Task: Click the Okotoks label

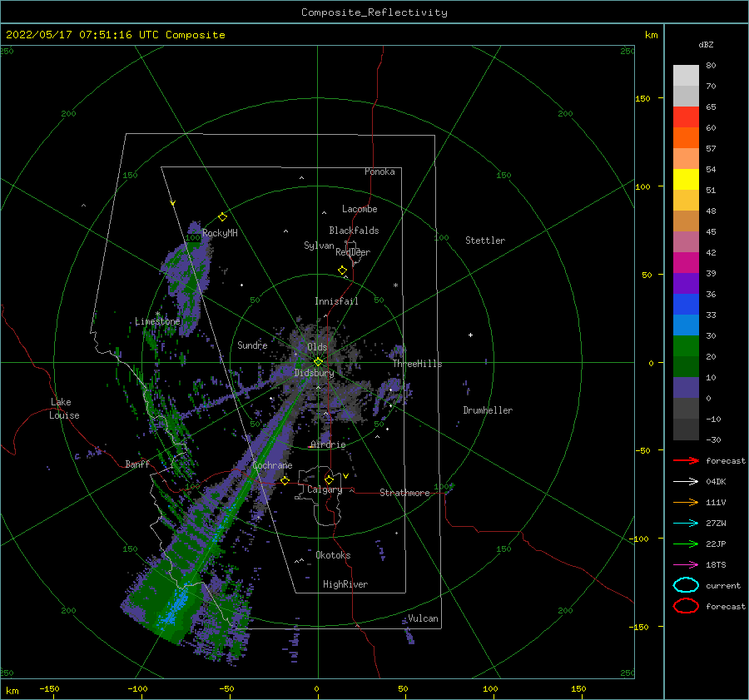Action: (x=333, y=555)
